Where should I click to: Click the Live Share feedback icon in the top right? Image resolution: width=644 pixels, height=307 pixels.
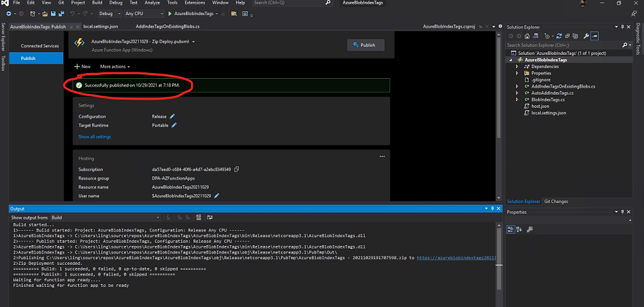(633, 14)
